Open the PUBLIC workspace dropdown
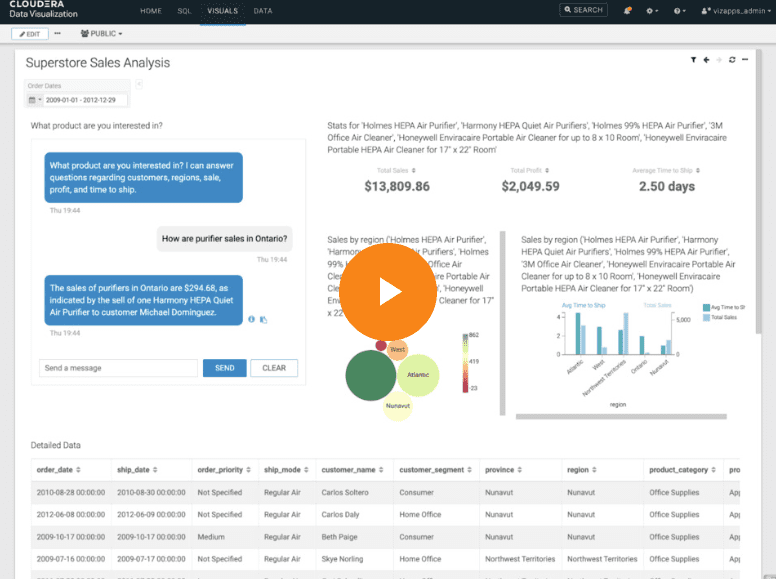The width and height of the screenshot is (776, 579). pos(101,33)
